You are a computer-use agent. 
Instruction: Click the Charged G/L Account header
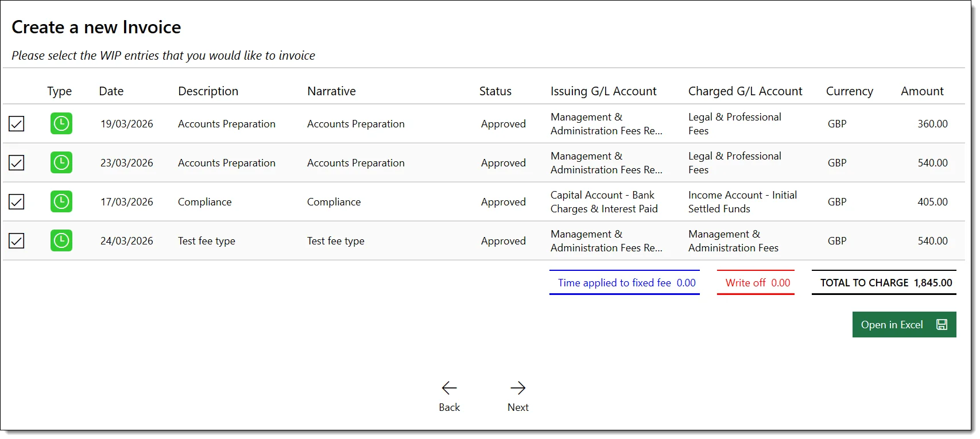click(x=745, y=91)
